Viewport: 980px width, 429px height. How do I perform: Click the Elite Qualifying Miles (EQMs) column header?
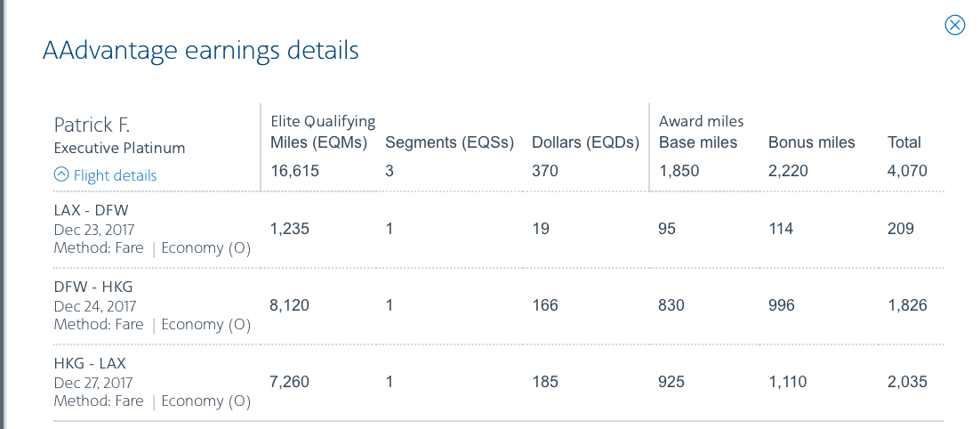point(318,142)
